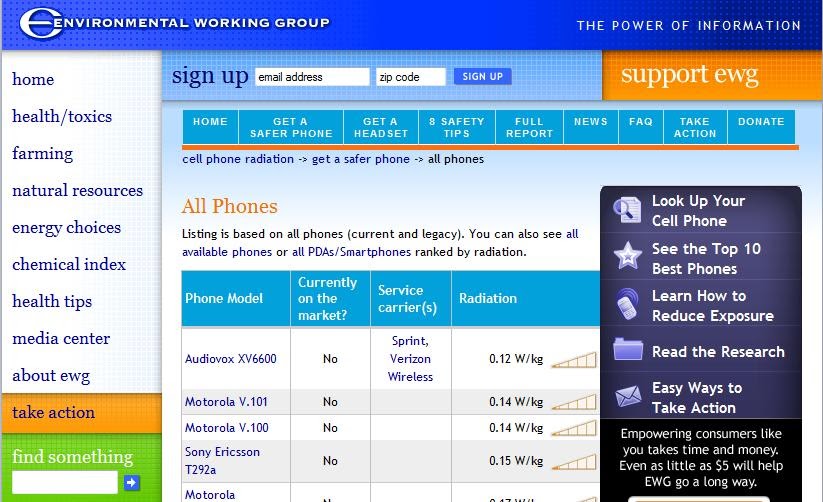Focus the find something search box
Screen dimensions: 823x502
65,482
